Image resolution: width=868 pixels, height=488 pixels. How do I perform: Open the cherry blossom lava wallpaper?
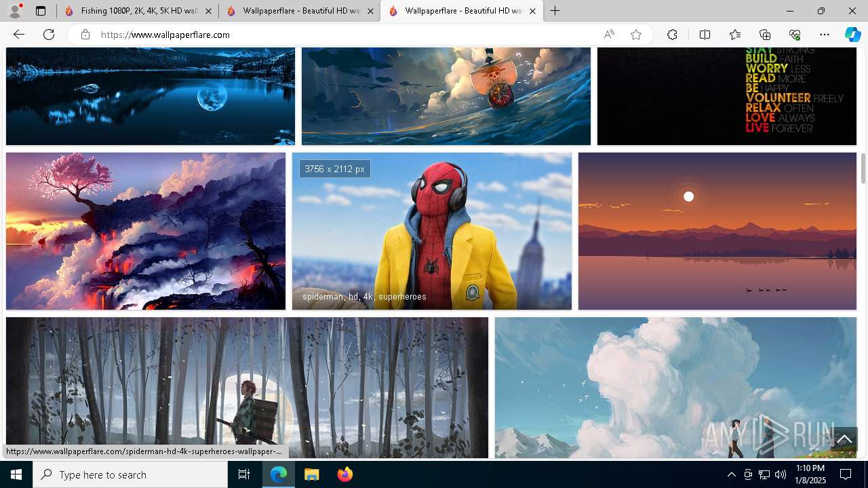(x=146, y=231)
